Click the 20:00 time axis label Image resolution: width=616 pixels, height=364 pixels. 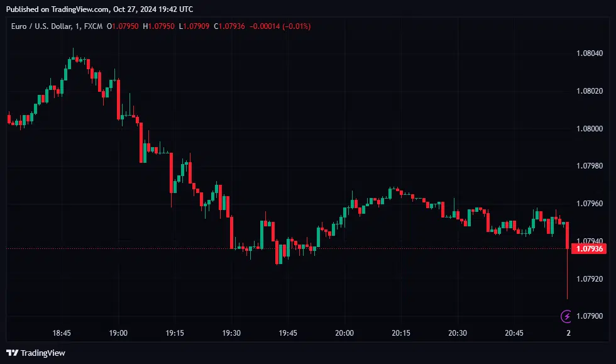(344, 333)
